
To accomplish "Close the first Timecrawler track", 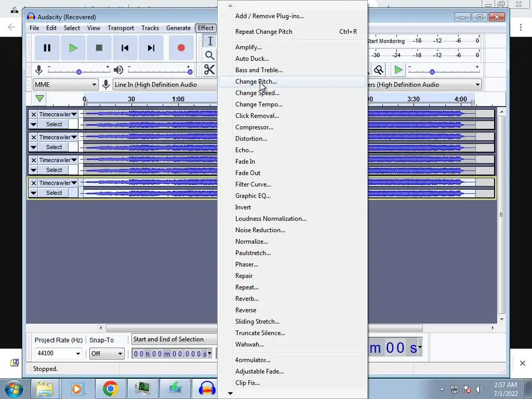I will pyautogui.click(x=34, y=114).
